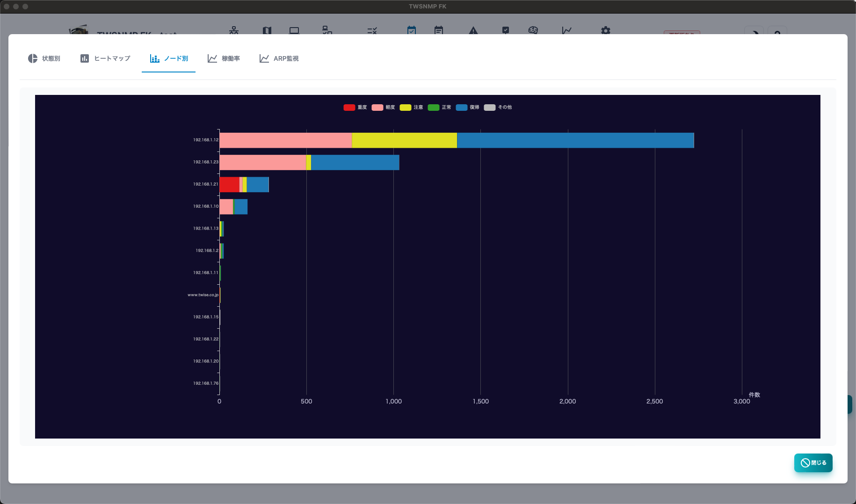Open the 稼働率 chart tab
The width and height of the screenshot is (856, 504).
coord(224,58)
